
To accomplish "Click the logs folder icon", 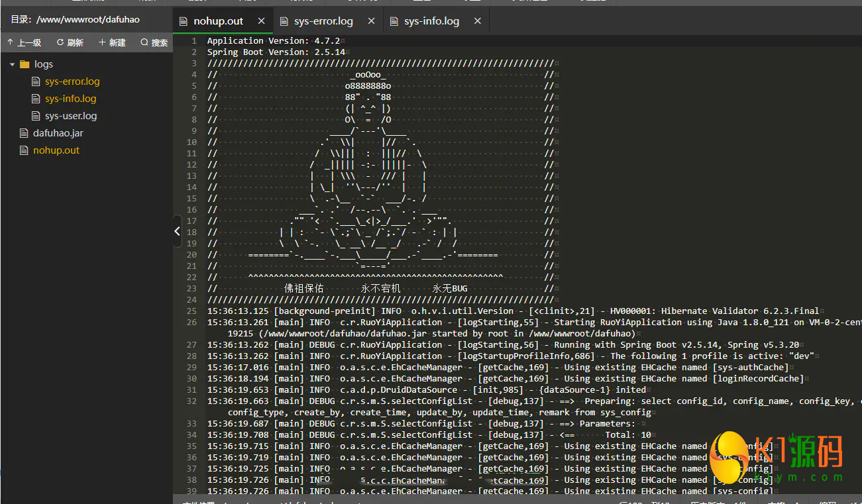I will pyautogui.click(x=25, y=64).
